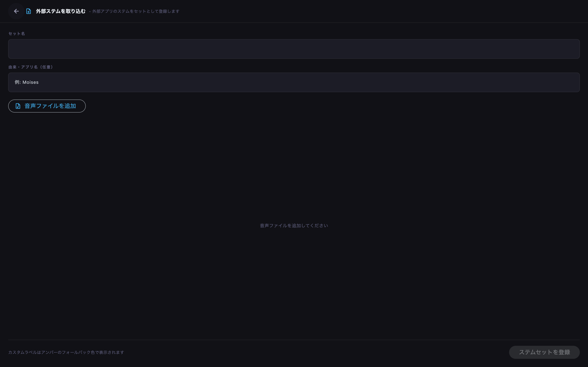588x367 pixels.
Task: Click the カスタムラベル amber fallback footer note
Action: 66,352
